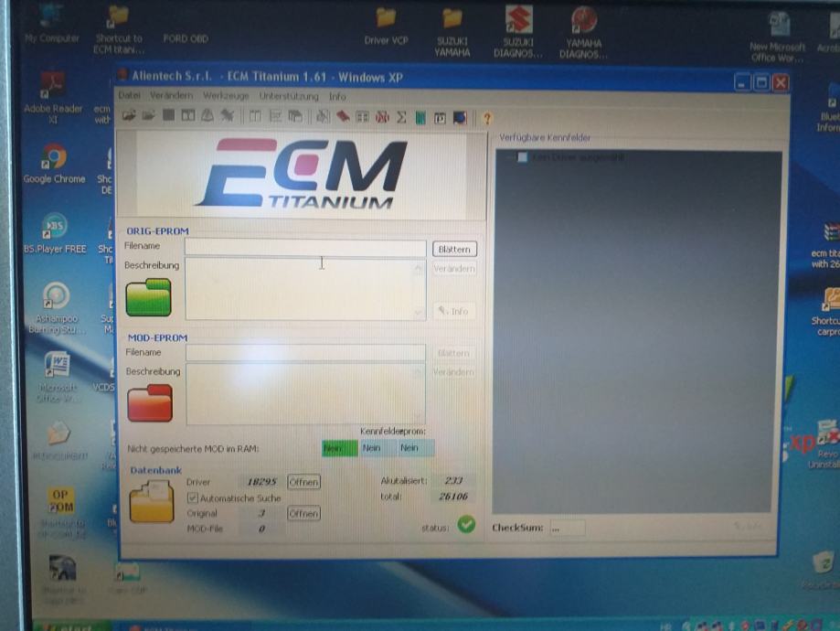Click the yellow Datenbank folder icon
Image resolution: width=840 pixels, height=631 pixels.
(x=152, y=501)
